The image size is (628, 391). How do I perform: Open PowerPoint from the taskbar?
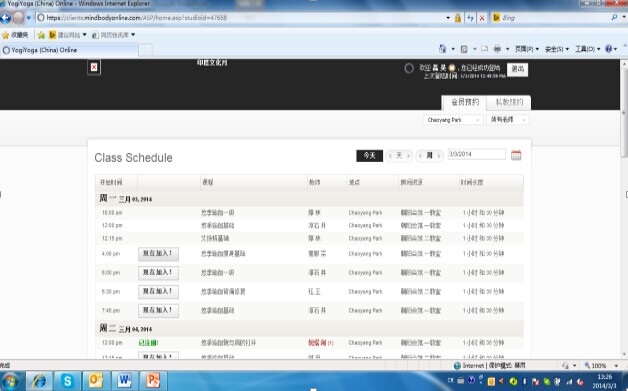153,380
